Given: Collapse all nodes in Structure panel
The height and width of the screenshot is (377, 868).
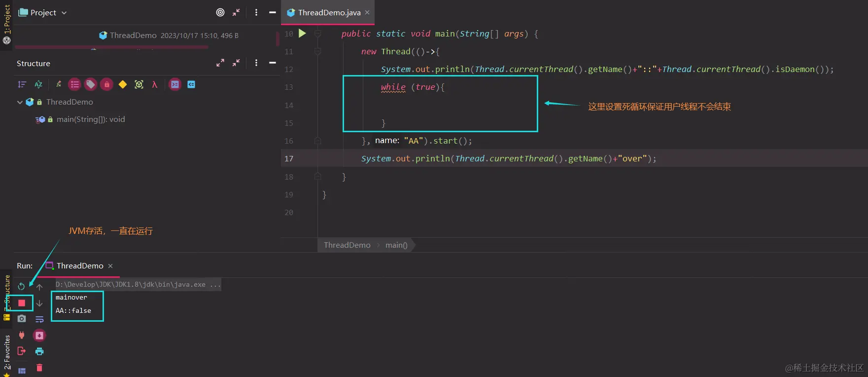Looking at the screenshot, I should click(x=237, y=63).
